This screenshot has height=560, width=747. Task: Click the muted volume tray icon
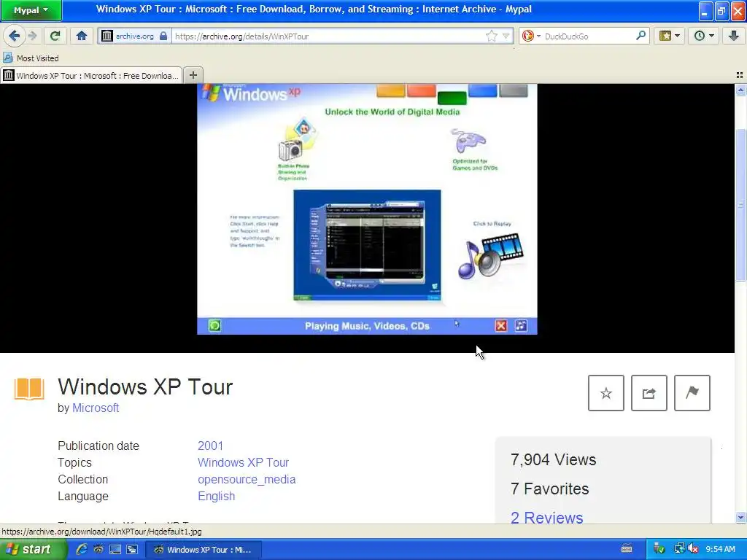click(x=693, y=549)
